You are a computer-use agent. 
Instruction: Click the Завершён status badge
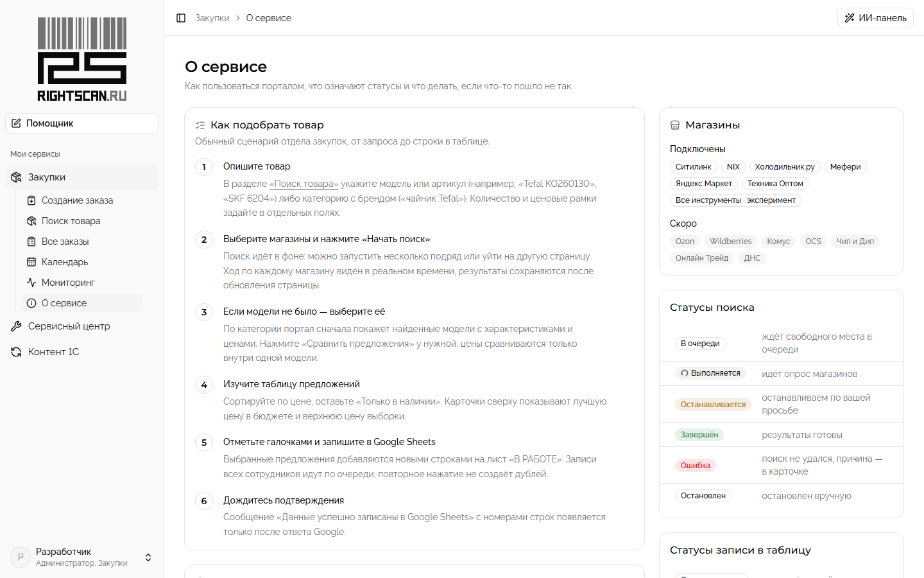tap(699, 435)
